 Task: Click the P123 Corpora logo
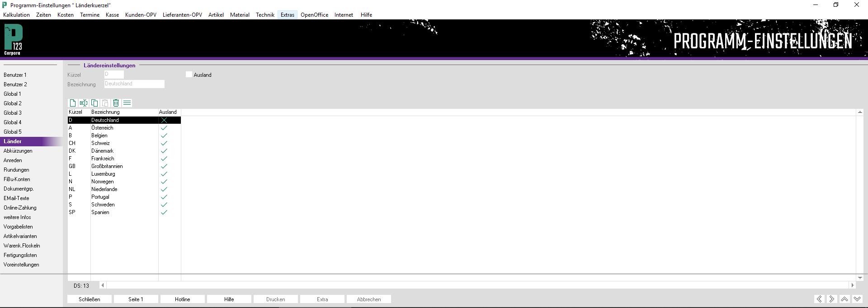pyautogui.click(x=13, y=40)
